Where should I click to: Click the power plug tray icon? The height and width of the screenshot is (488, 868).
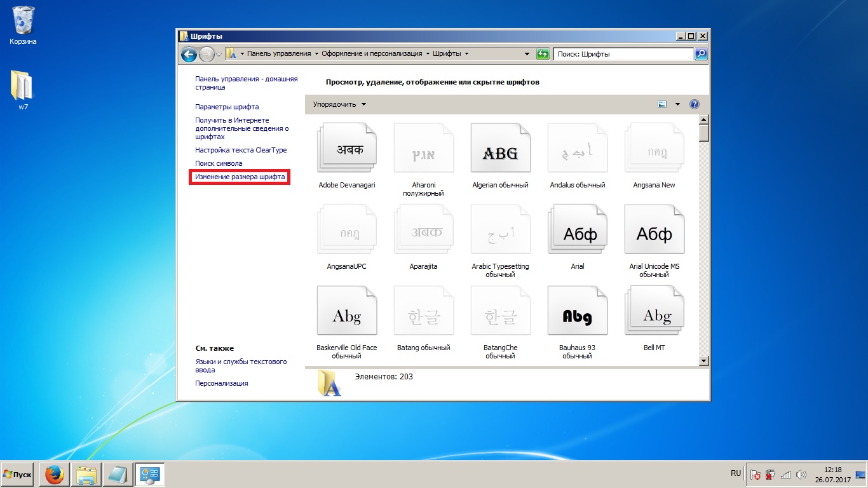770,474
